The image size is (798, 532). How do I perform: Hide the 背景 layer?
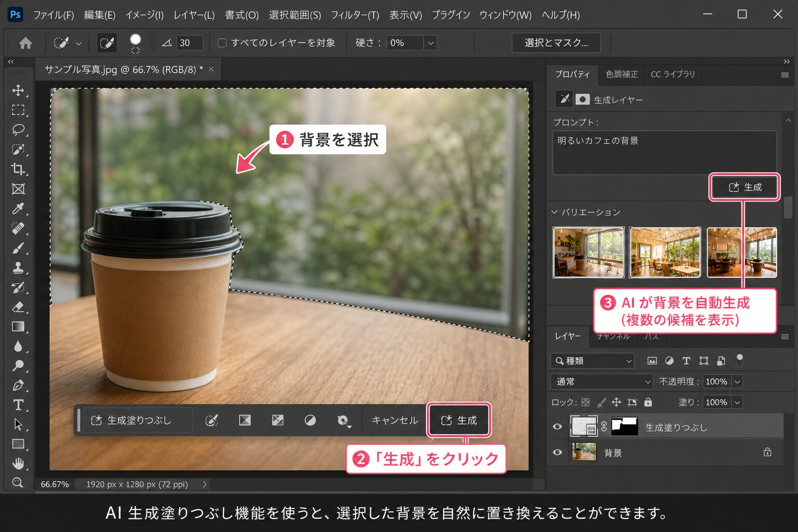(557, 452)
